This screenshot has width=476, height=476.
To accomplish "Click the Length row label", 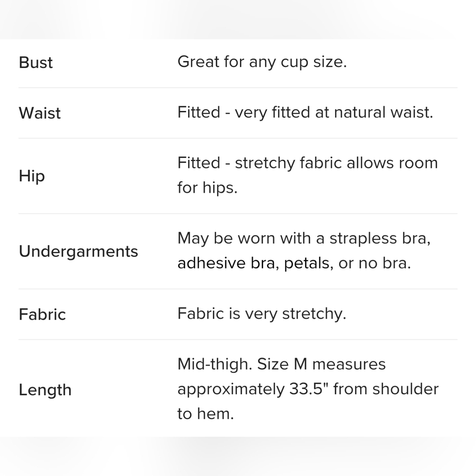I will tap(45, 390).
